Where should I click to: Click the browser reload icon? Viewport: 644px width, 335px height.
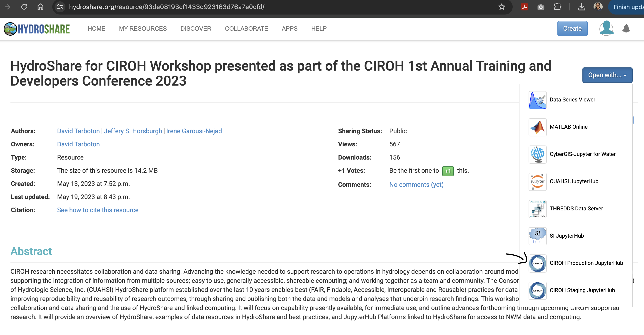[x=24, y=7]
